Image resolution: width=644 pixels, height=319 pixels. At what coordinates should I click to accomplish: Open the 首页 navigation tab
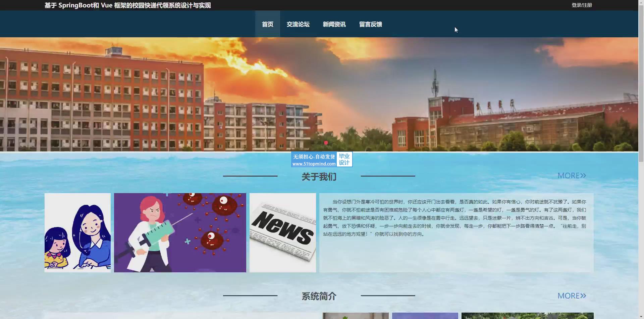tap(267, 24)
